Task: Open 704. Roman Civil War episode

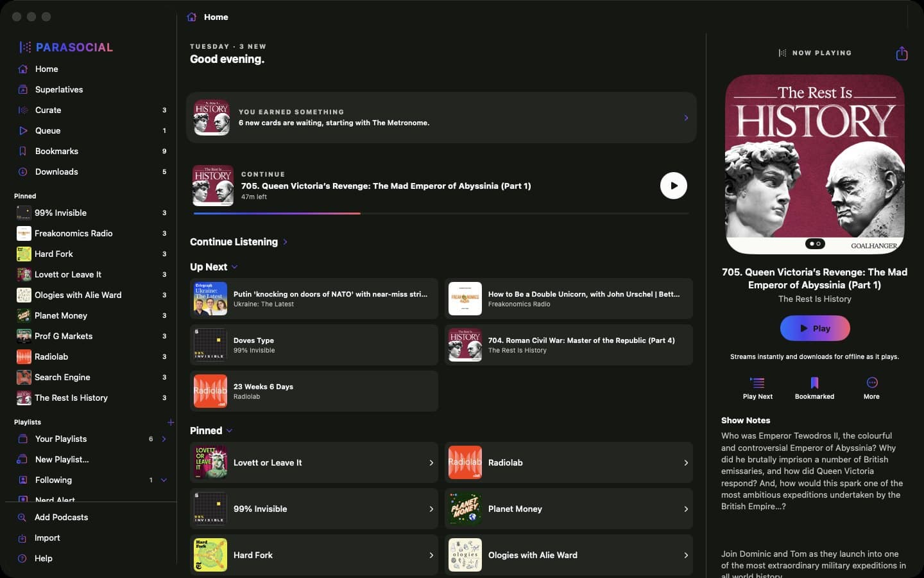Action: click(569, 345)
